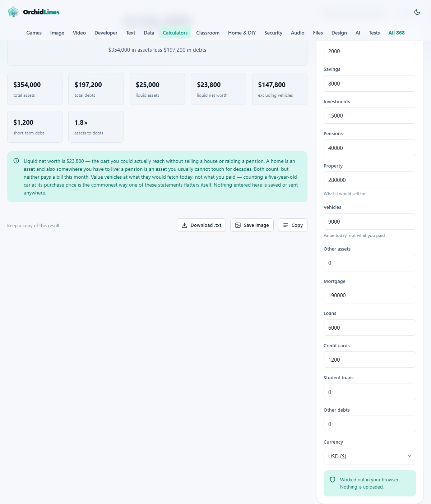
Task: Click the OrchidLines orchid logo icon
Action: [13, 12]
